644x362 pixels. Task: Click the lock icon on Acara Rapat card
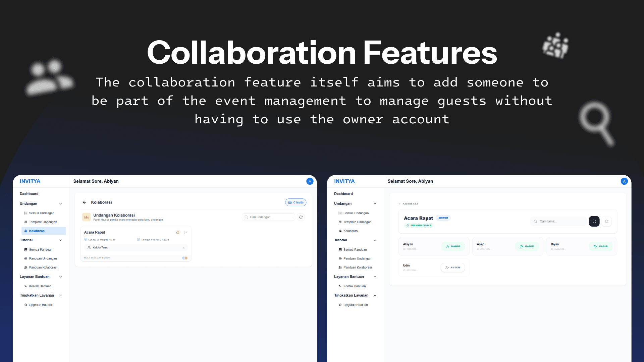point(178,232)
